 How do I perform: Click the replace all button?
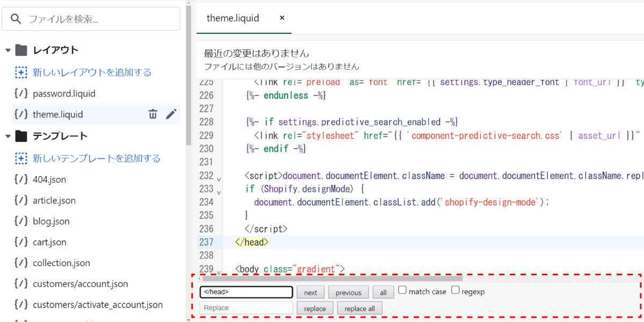(360, 309)
